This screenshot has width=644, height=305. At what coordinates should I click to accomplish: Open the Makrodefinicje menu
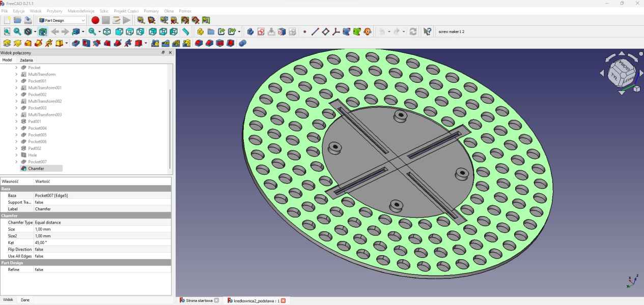pos(81,11)
